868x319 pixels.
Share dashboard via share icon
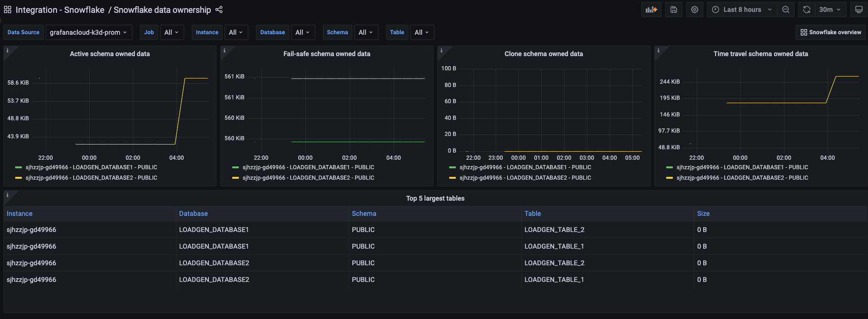[x=219, y=10]
